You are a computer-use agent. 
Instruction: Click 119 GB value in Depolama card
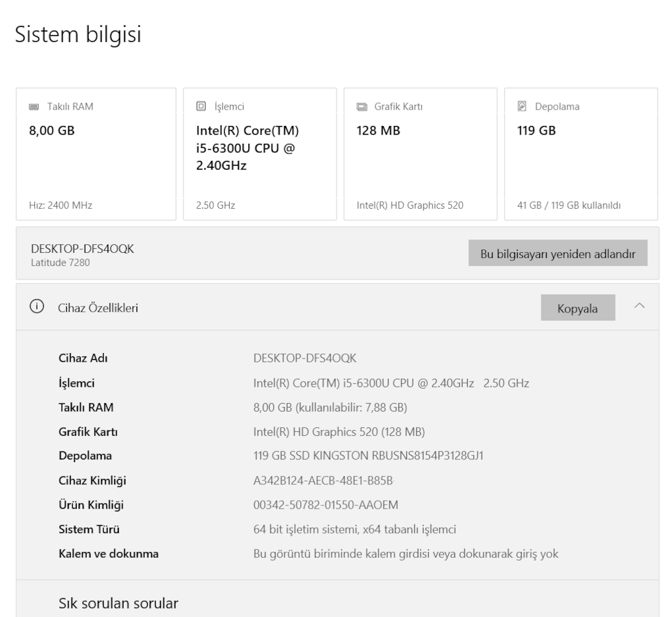click(x=537, y=131)
